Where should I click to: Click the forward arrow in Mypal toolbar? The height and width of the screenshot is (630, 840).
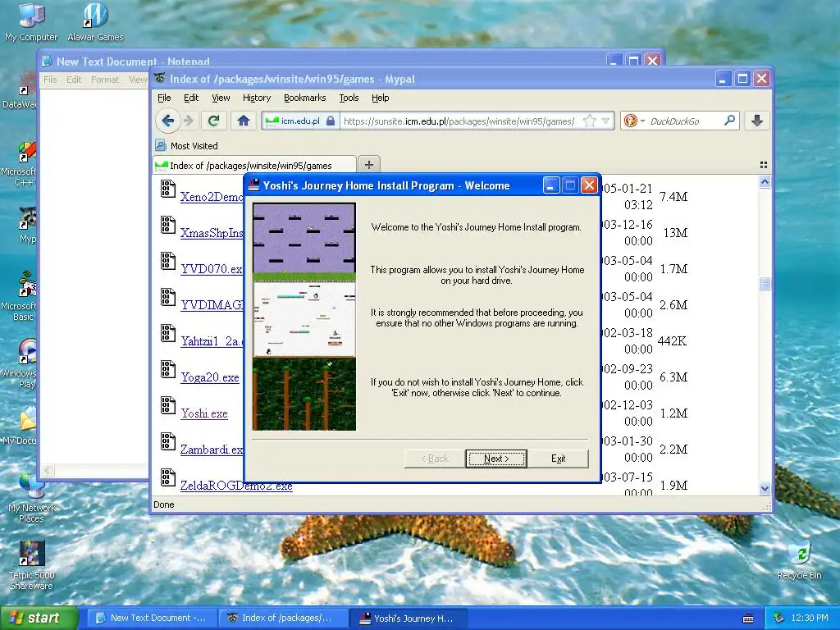click(189, 121)
